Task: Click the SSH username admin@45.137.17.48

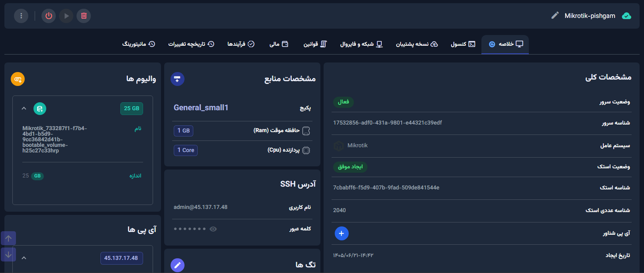Action: 200,207
